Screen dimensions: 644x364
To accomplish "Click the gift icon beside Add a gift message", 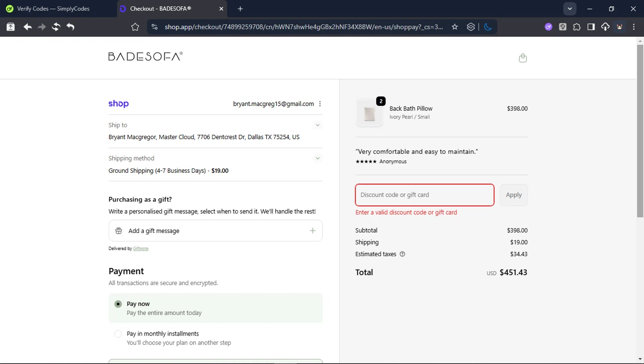I will (119, 231).
